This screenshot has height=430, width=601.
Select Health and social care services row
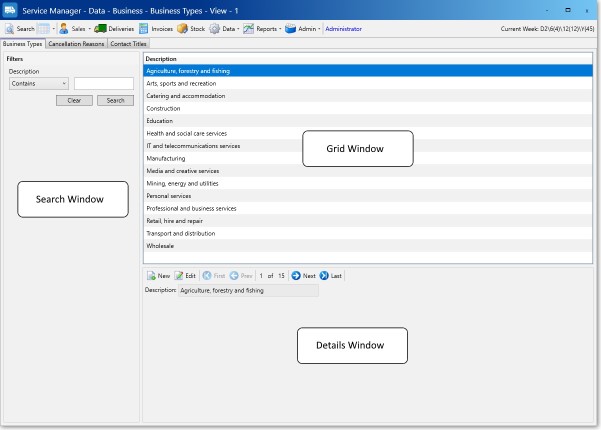(368, 133)
